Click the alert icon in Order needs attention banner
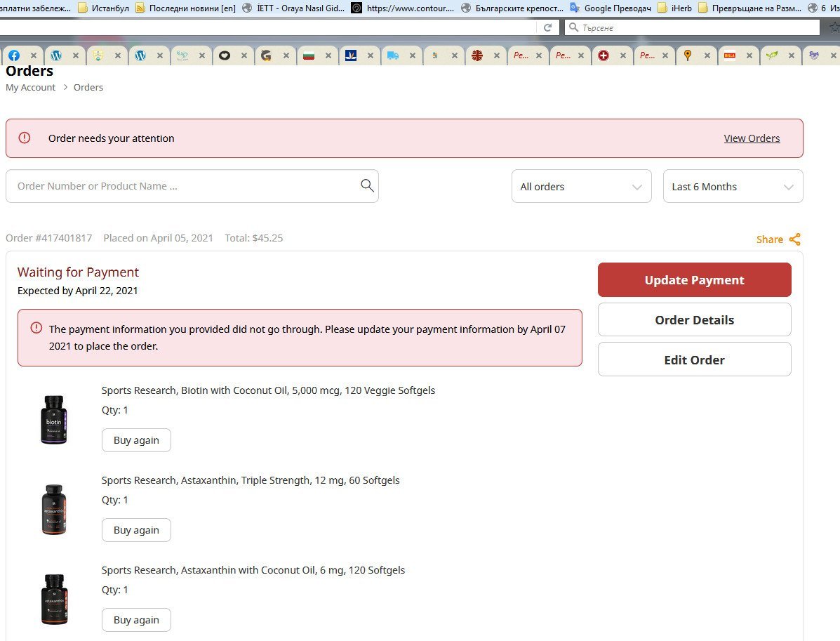The image size is (840, 641). click(x=25, y=138)
